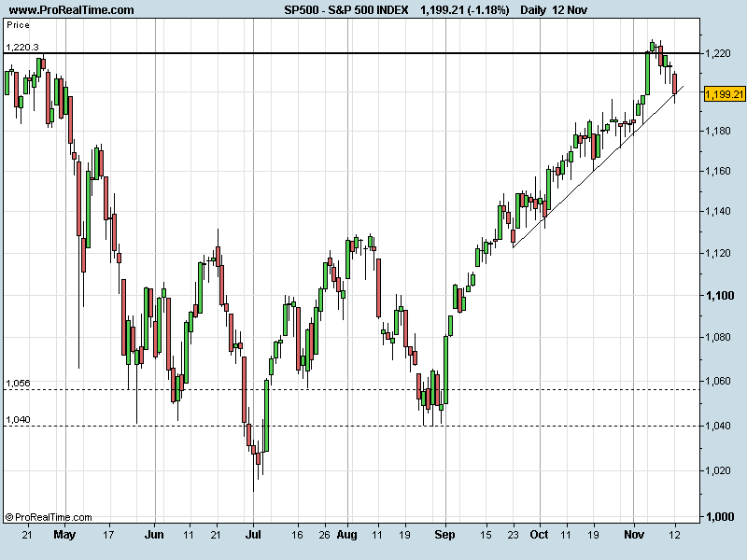Click the 1,060 value on price axis
The image size is (747, 560).
pyautogui.click(x=718, y=381)
